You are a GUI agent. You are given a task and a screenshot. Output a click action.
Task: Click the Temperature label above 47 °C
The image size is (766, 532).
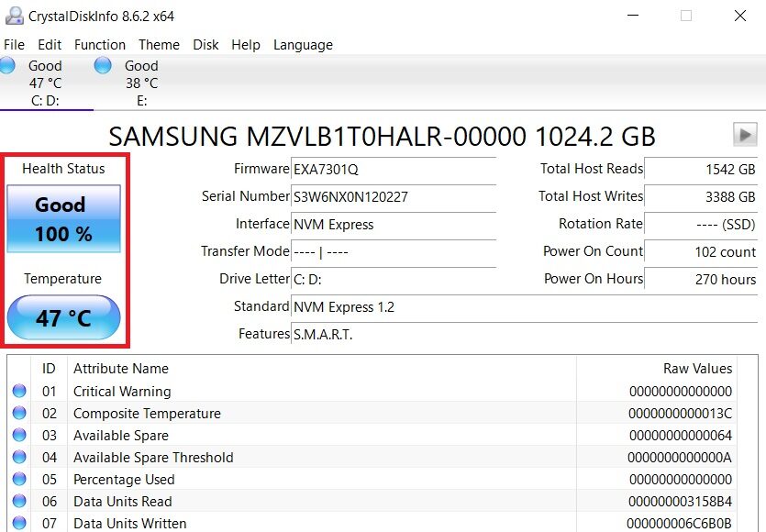pos(63,279)
